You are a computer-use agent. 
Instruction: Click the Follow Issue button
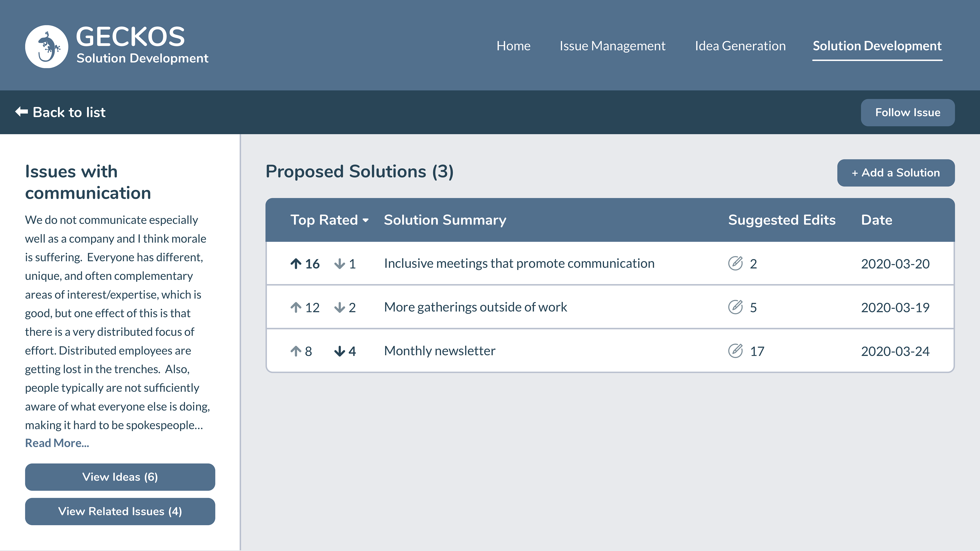point(907,113)
